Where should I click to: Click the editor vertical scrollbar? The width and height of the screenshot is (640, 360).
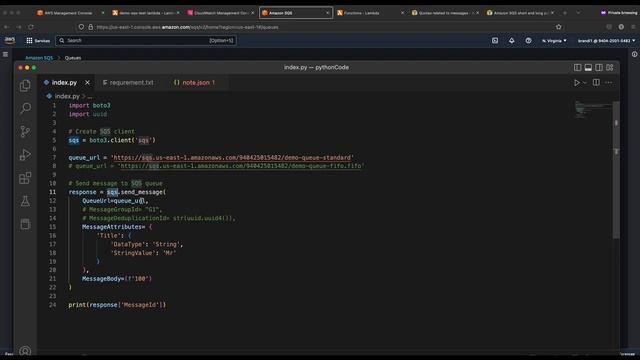point(616,169)
